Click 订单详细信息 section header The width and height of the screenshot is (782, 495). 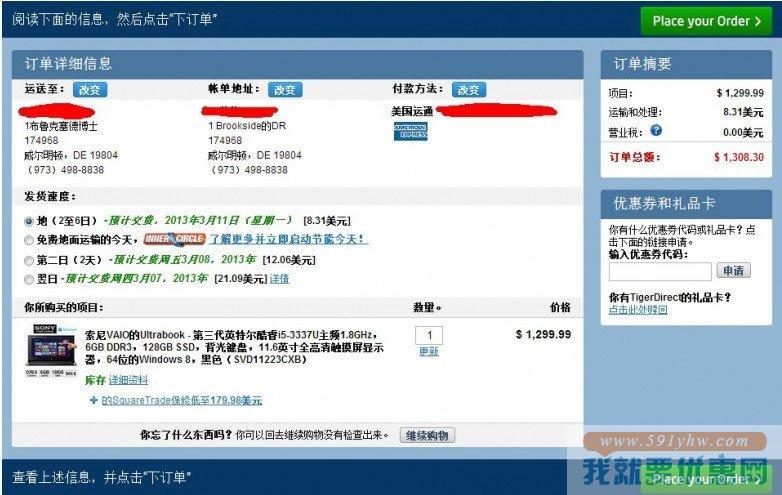pos(297,64)
